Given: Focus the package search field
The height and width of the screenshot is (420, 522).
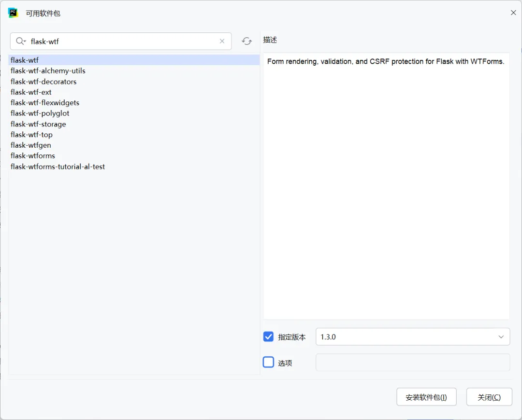Looking at the screenshot, I should click(x=121, y=41).
